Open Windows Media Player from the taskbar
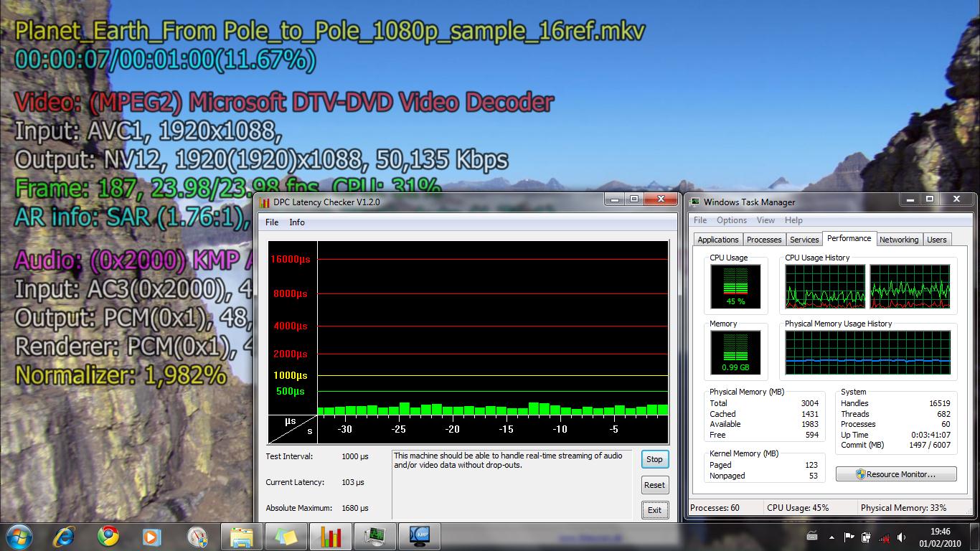Screen dimensions: 980x551 coord(152,537)
